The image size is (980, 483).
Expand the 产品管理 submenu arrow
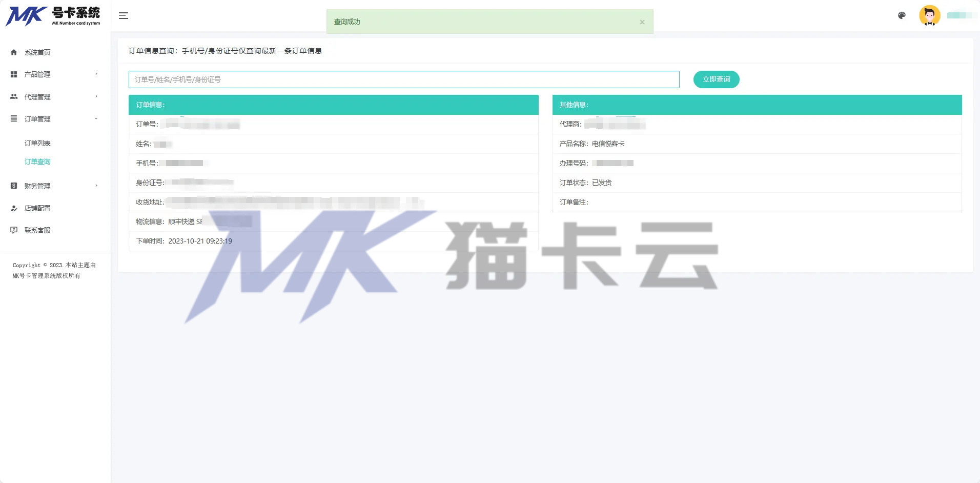(96, 74)
